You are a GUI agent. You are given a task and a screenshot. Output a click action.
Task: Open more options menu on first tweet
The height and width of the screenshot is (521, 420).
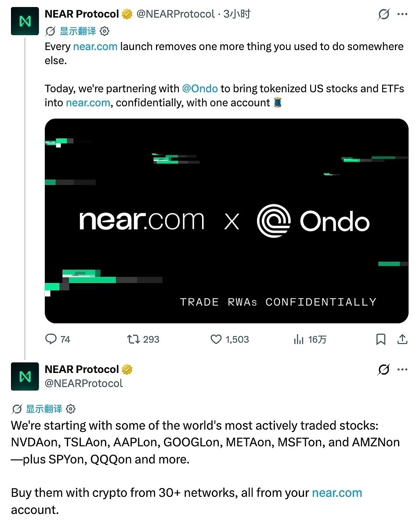click(402, 14)
